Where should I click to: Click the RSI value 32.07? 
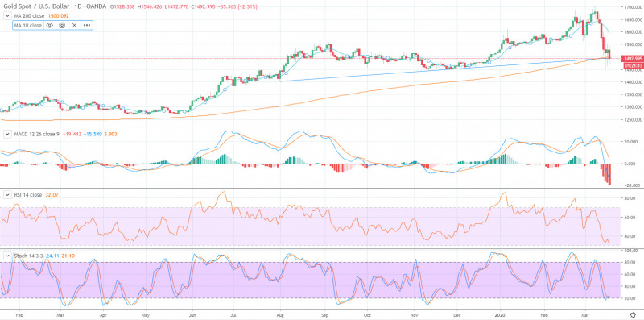click(x=51, y=194)
